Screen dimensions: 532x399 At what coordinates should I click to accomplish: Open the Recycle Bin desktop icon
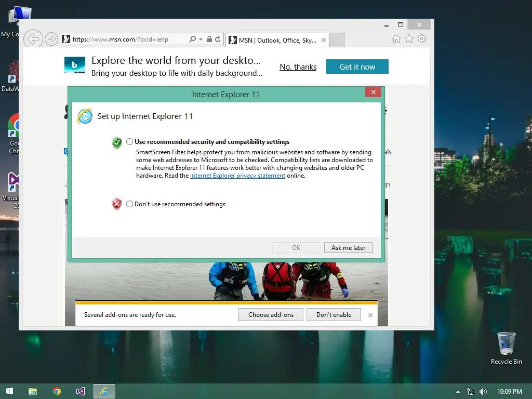point(506,348)
